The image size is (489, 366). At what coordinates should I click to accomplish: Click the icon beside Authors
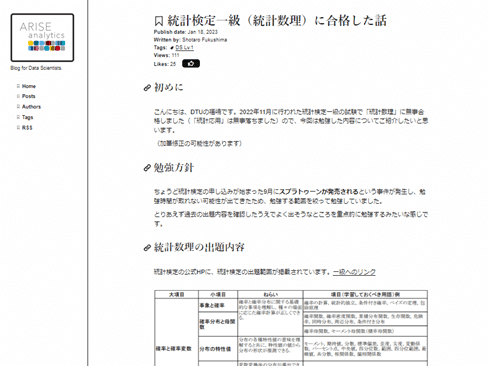[x=18, y=107]
